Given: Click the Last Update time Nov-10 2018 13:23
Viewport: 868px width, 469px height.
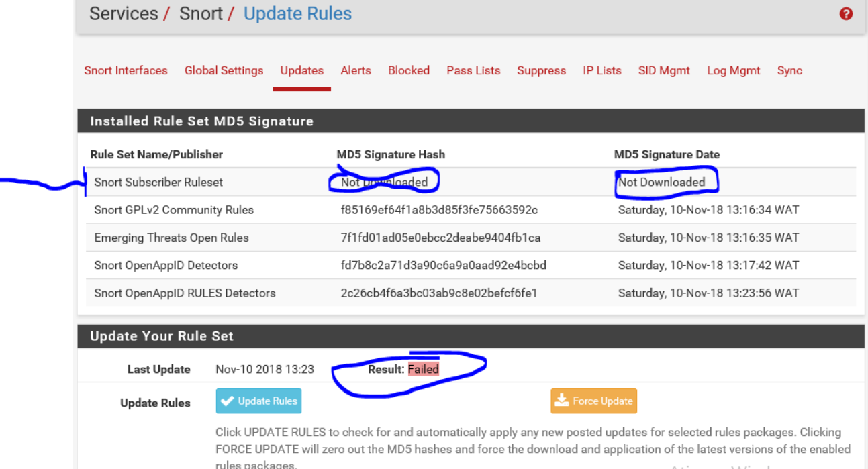Looking at the screenshot, I should tap(264, 369).
